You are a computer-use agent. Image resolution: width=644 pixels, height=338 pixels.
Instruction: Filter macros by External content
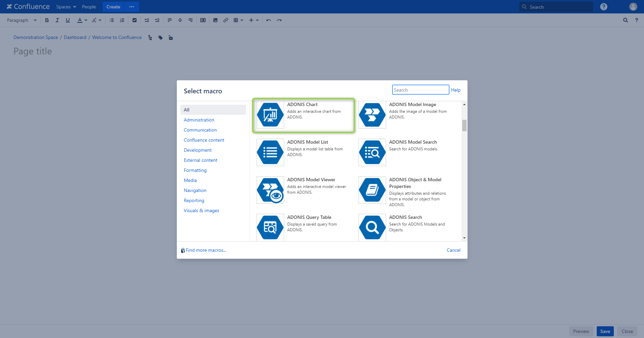point(201,160)
